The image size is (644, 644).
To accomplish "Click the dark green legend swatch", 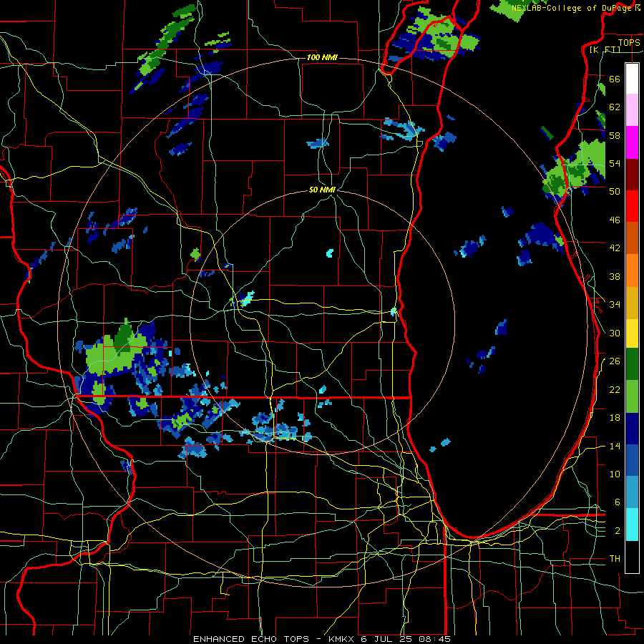I will tap(632, 364).
